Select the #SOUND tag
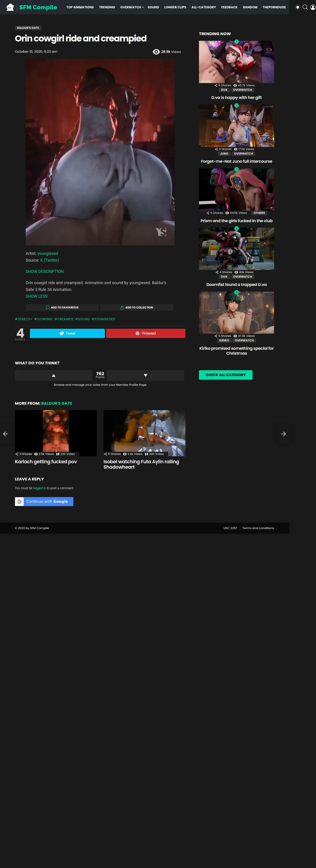Image resolution: width=316 pixels, height=868 pixels. click(82, 319)
